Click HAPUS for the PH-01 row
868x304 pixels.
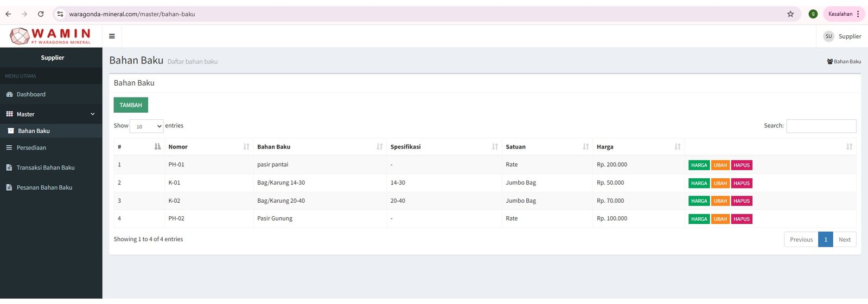point(742,165)
